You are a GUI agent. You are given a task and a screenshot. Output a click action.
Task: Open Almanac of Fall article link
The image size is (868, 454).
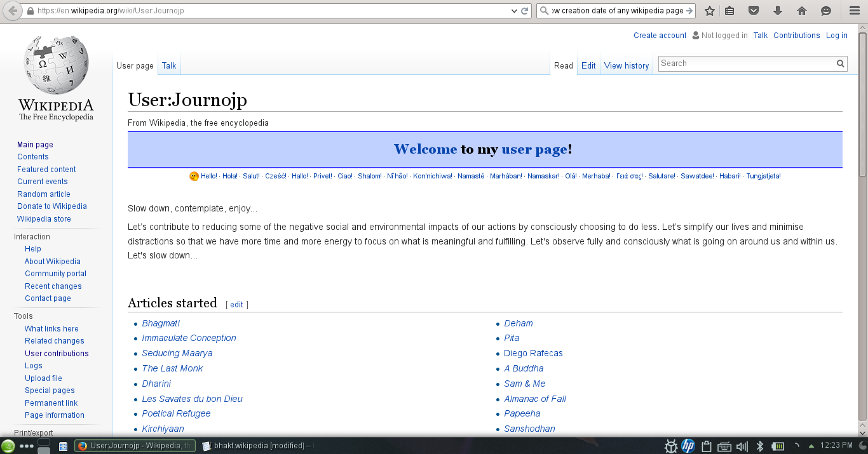coord(535,399)
